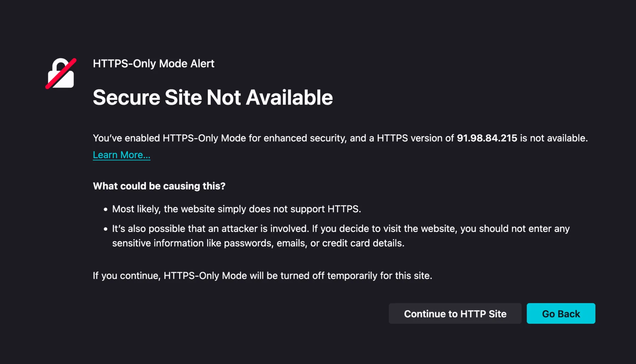Open the Learn More link
Image resolution: width=636 pixels, height=364 pixels.
pos(121,154)
